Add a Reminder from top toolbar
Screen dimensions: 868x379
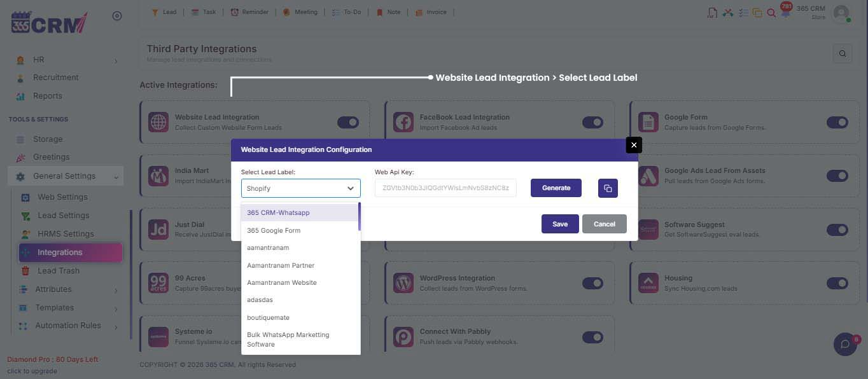(249, 12)
